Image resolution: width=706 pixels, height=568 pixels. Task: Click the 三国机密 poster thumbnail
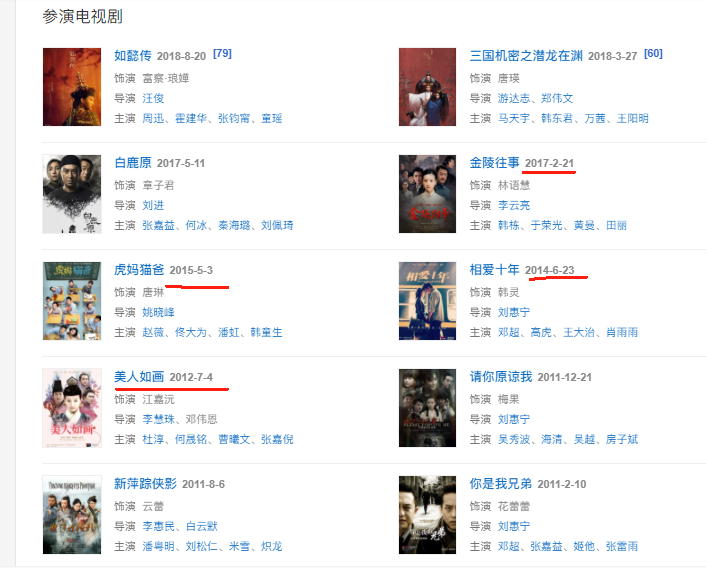point(427,87)
